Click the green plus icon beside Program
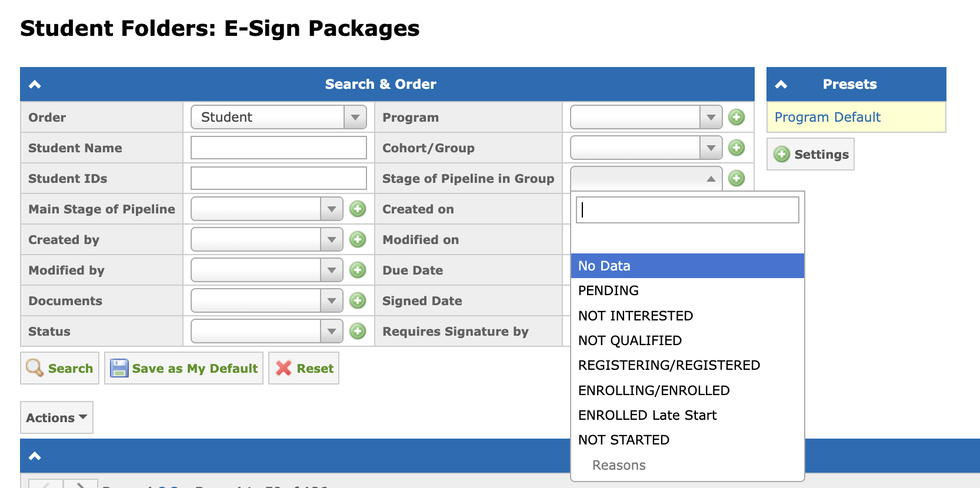The image size is (980, 488). click(x=736, y=117)
